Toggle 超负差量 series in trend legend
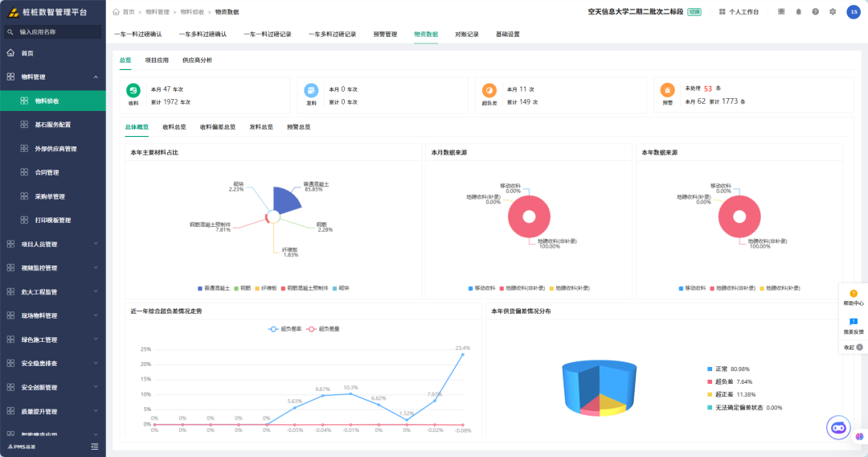Viewport: 868px width, 457px height. (x=323, y=329)
